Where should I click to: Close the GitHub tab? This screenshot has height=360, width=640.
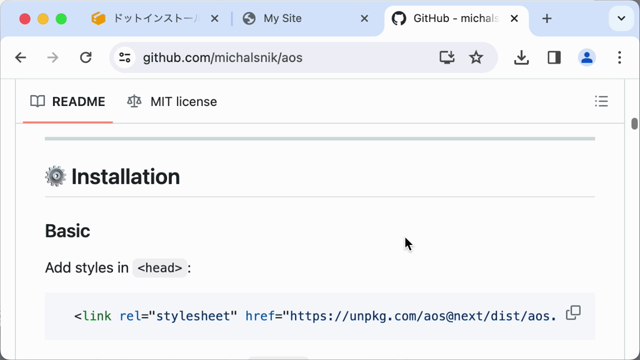pyautogui.click(x=514, y=18)
